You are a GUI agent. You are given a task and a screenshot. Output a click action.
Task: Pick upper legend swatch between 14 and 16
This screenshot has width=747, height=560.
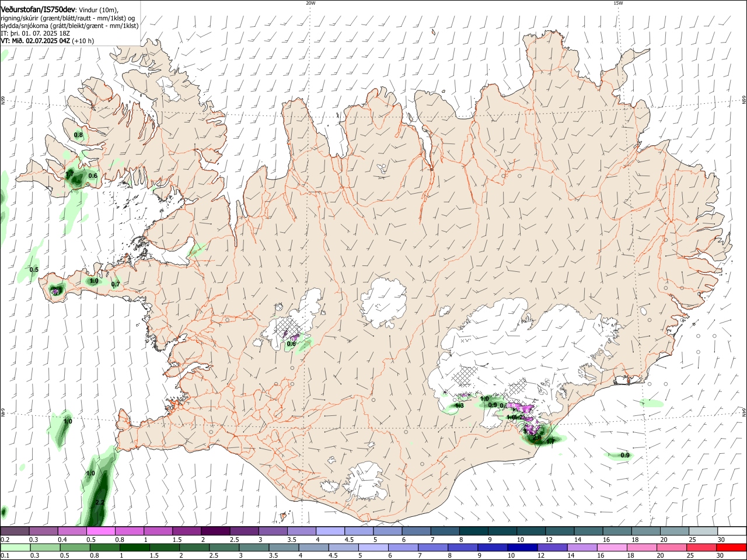pyautogui.click(x=589, y=531)
